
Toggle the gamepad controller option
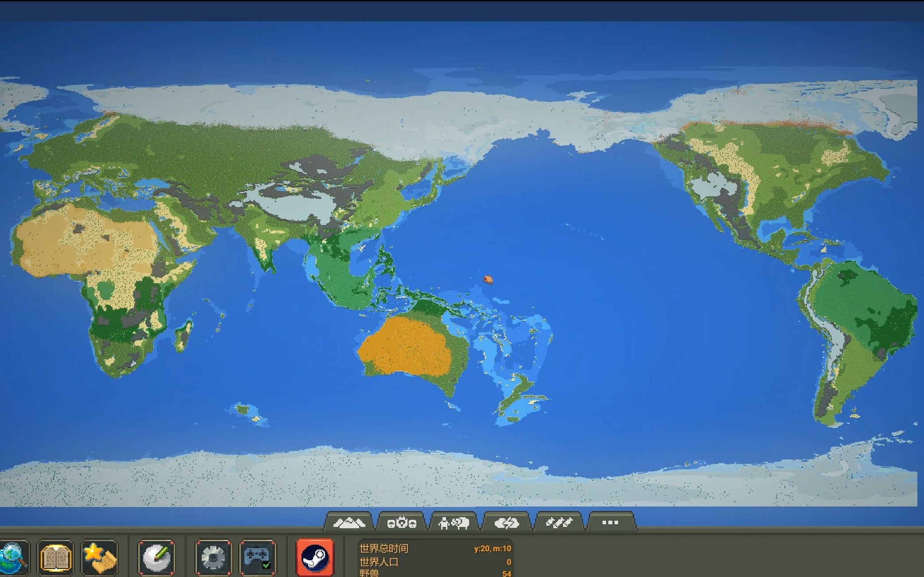click(257, 558)
